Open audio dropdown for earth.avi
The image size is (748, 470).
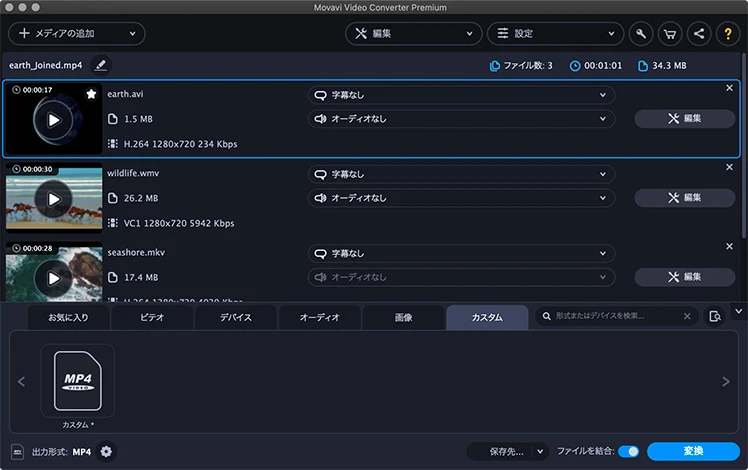[461, 119]
